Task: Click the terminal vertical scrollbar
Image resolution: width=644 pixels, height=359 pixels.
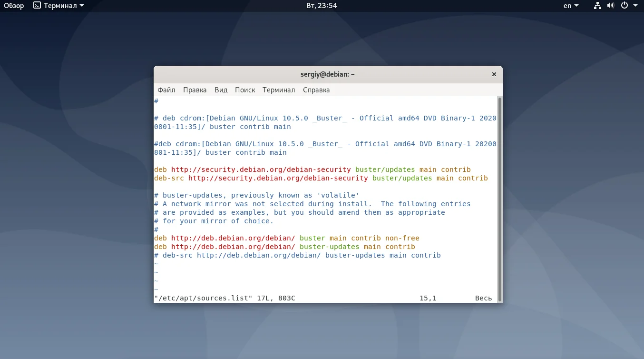Action: tap(499, 199)
